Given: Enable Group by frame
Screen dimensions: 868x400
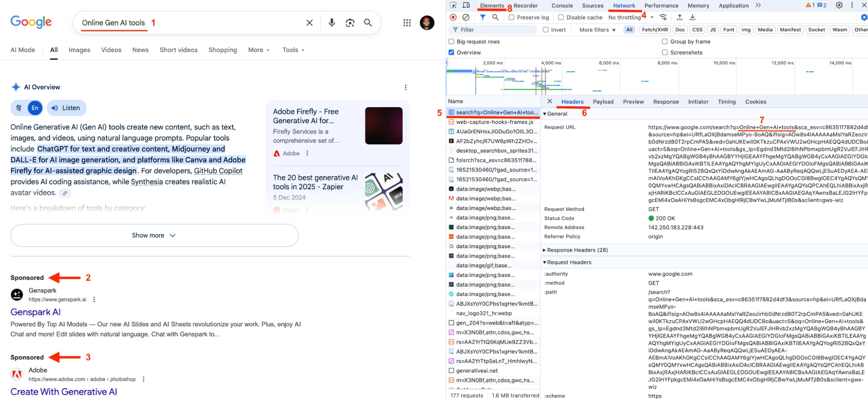Looking at the screenshot, I should (665, 42).
